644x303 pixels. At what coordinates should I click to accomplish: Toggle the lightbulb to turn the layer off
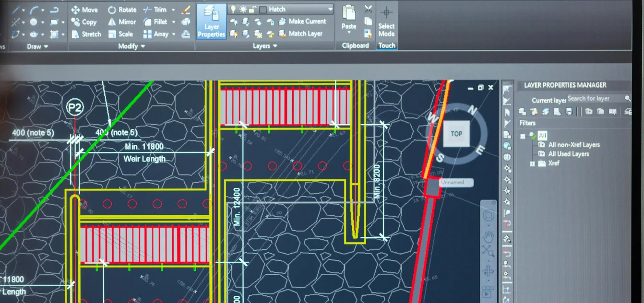pyautogui.click(x=234, y=9)
